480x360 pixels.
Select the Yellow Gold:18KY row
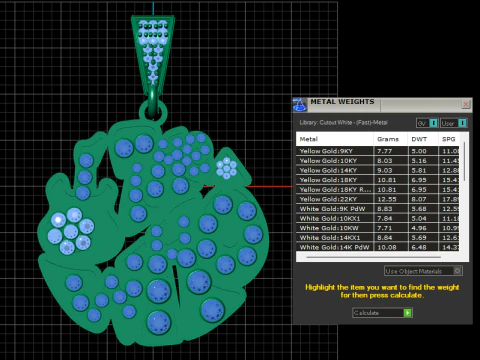point(378,180)
